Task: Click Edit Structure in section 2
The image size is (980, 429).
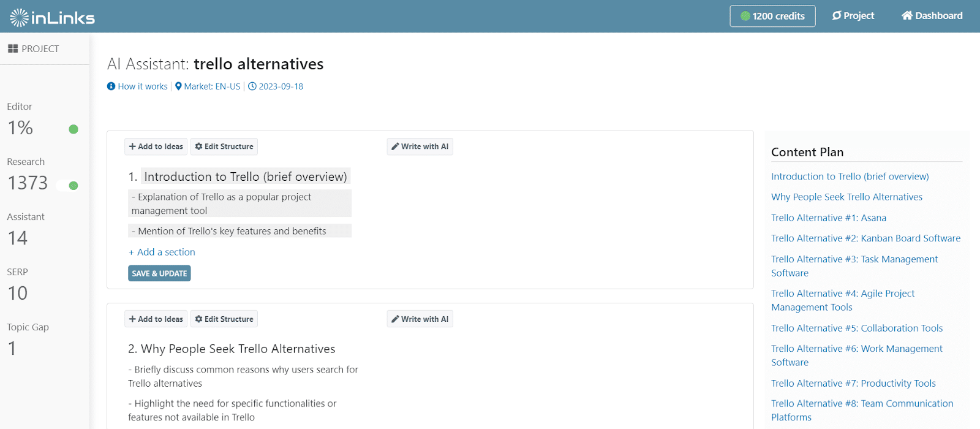Action: pyautogui.click(x=224, y=319)
